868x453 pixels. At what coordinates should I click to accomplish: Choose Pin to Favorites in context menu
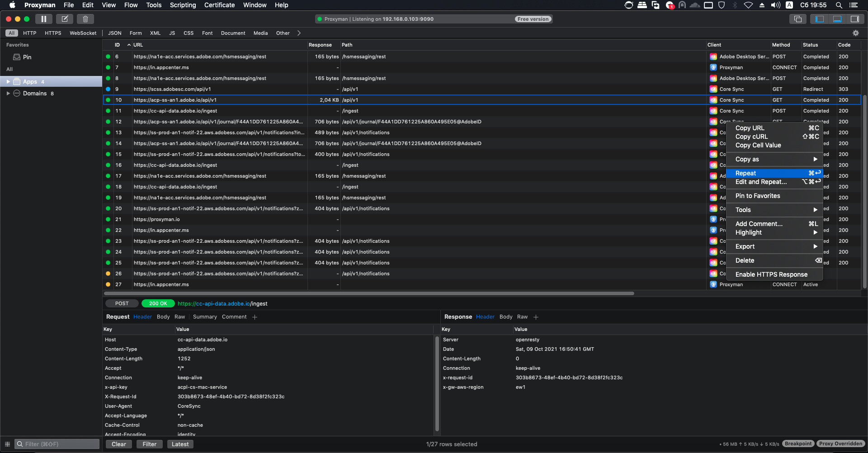pyautogui.click(x=774, y=196)
